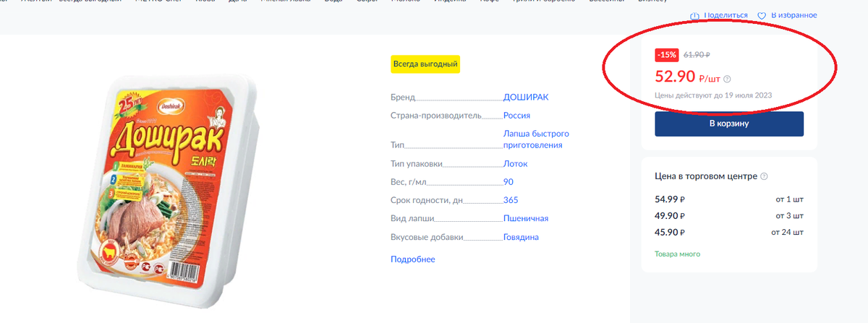Click the Цена в торговом центре heading
The image size is (868, 323).
[706, 176]
